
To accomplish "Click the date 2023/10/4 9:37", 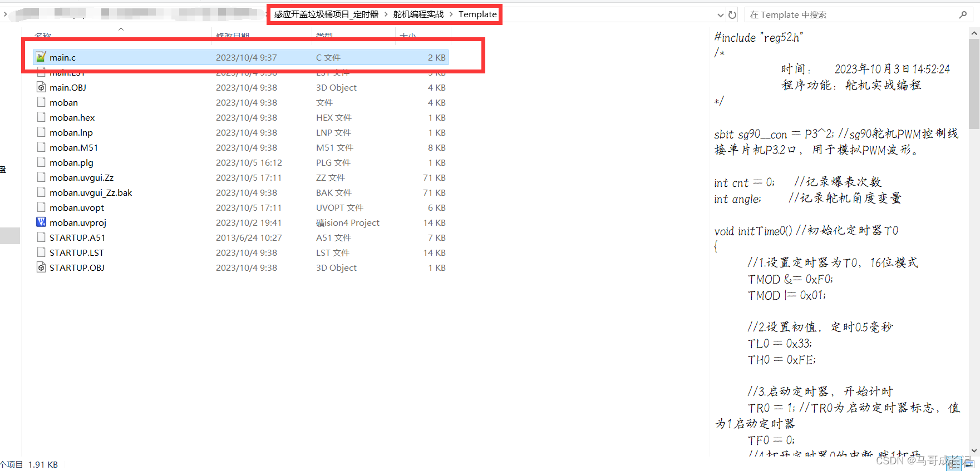I will tap(246, 57).
